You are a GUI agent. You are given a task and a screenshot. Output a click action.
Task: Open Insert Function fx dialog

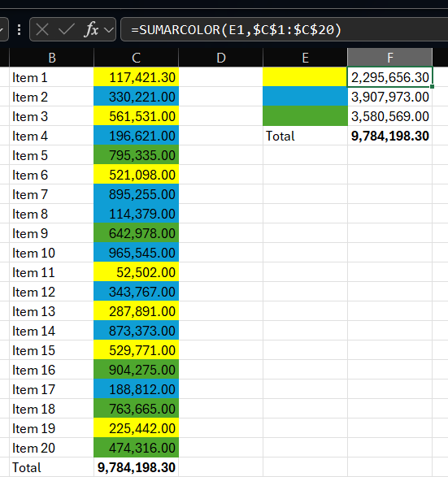point(91,29)
